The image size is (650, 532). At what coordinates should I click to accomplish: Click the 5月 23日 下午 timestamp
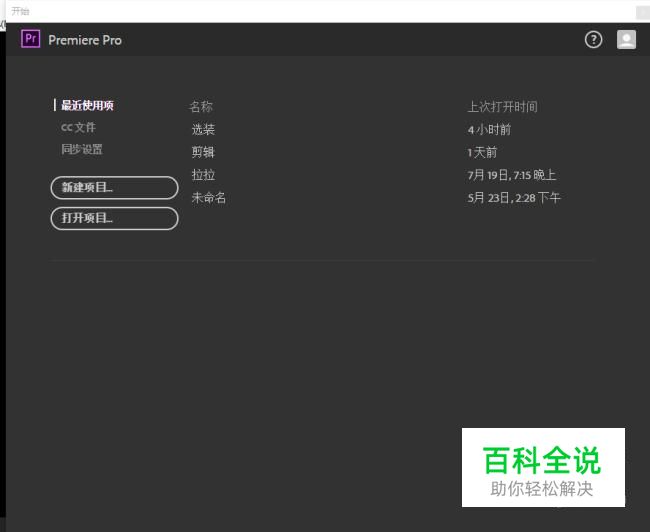coord(514,198)
